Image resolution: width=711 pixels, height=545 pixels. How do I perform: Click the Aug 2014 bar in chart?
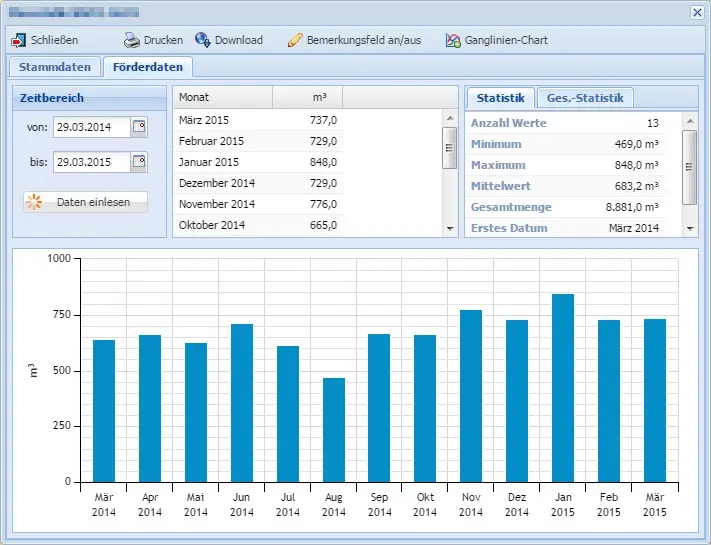[334, 430]
